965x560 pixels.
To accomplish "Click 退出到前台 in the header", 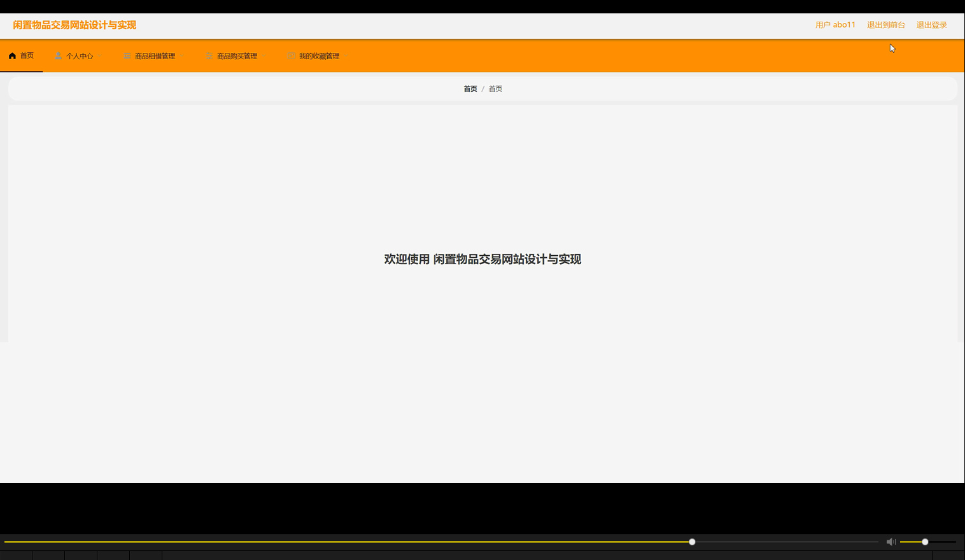I will 885,25.
